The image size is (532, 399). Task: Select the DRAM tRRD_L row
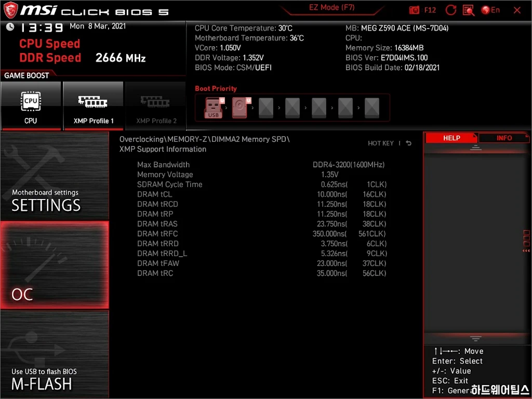coord(261,254)
